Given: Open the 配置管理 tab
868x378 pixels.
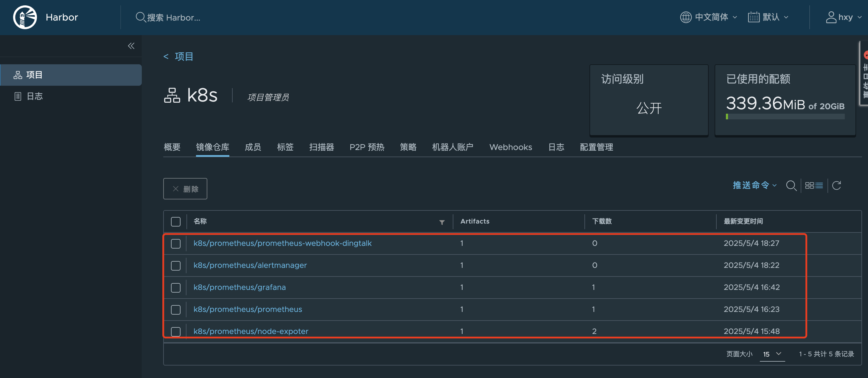Looking at the screenshot, I should coord(596,147).
